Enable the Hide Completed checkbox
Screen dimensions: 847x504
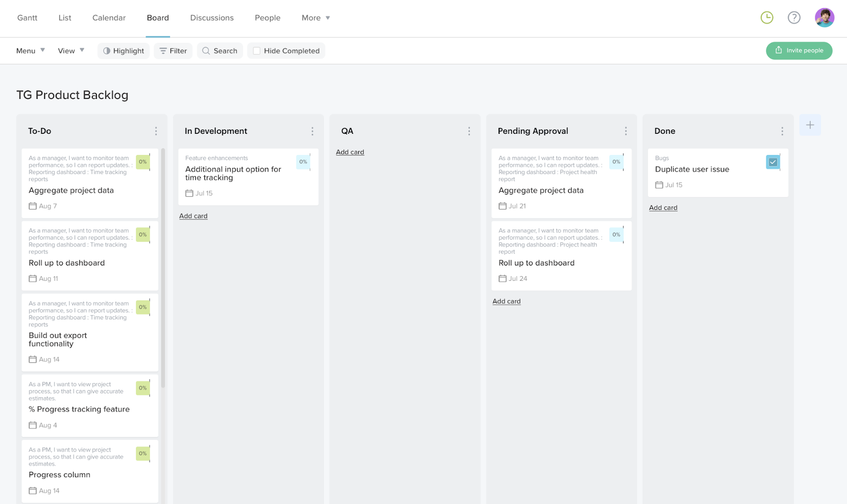coord(257,50)
